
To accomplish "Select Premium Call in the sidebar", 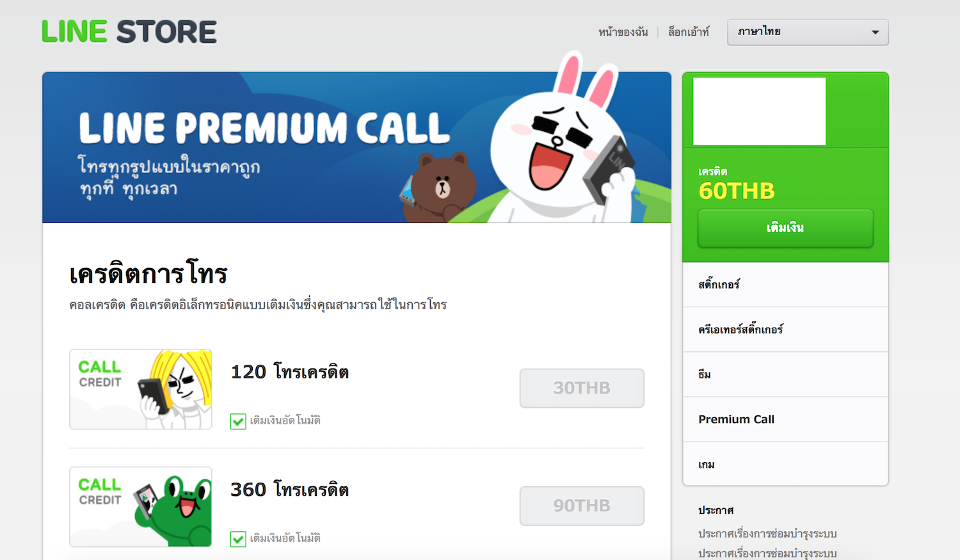I will (785, 419).
